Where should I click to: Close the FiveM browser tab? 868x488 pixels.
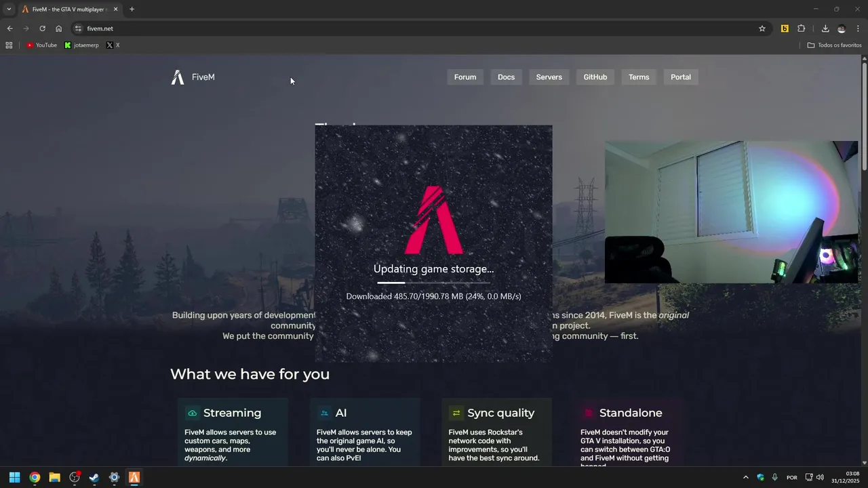pos(115,9)
